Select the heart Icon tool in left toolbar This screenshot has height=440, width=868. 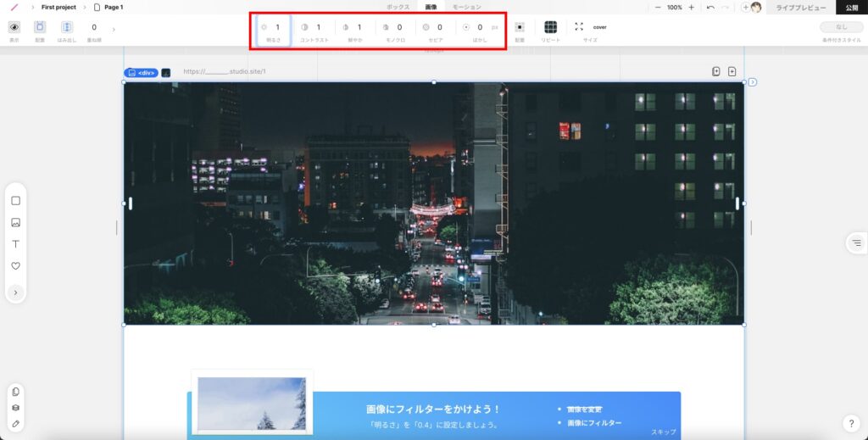tap(15, 265)
